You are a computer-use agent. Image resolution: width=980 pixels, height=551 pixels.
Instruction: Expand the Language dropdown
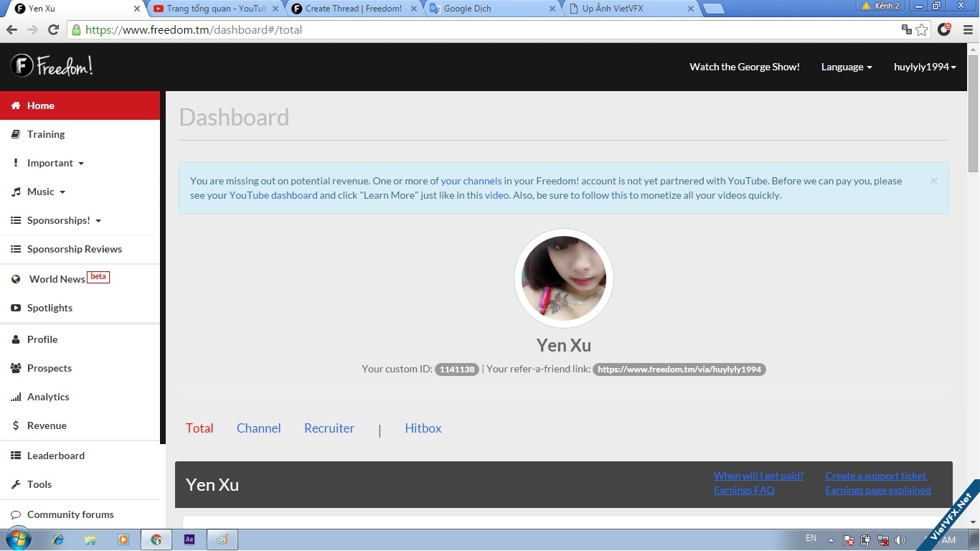tap(847, 67)
